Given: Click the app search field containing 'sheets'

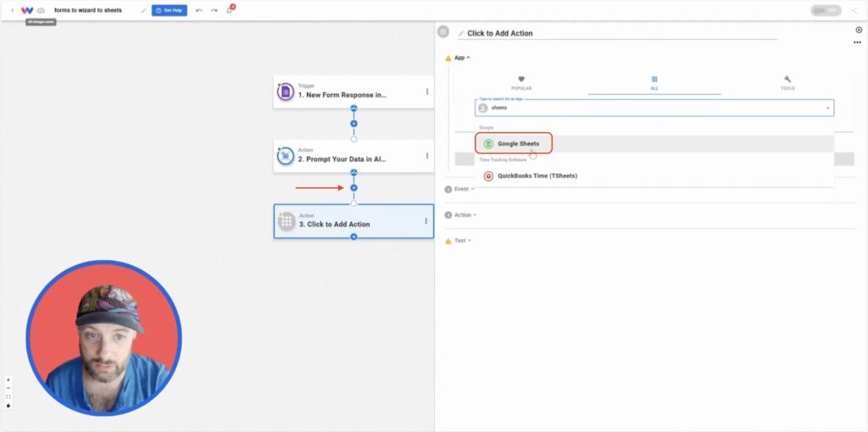Looking at the screenshot, I should click(654, 108).
